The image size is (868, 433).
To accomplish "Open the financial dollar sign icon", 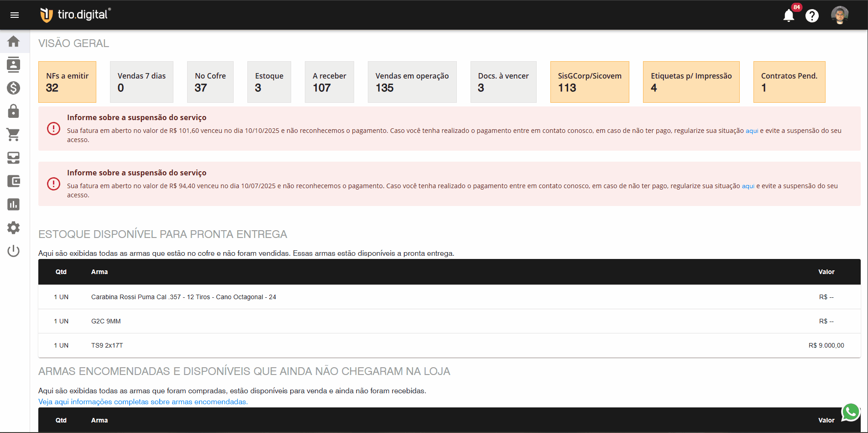I will click(14, 88).
